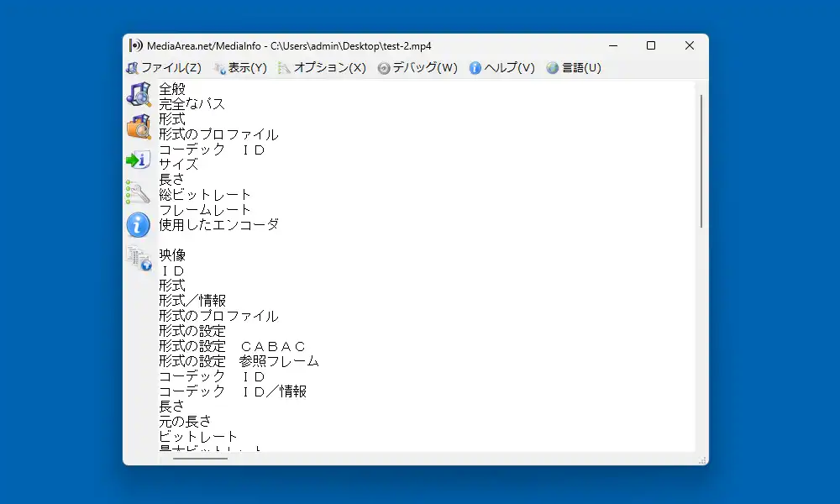The image size is (840, 504).
Task: Click the 元の長さ row
Action: 186,422
